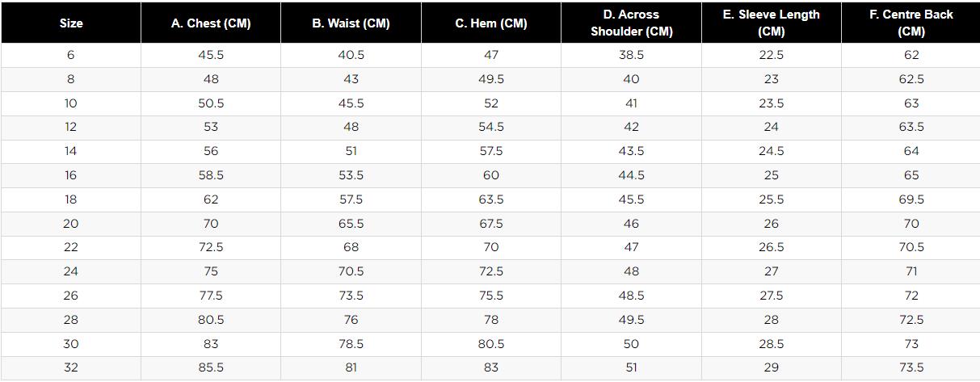
Task: Select the size 14 row label
Action: pos(71,151)
